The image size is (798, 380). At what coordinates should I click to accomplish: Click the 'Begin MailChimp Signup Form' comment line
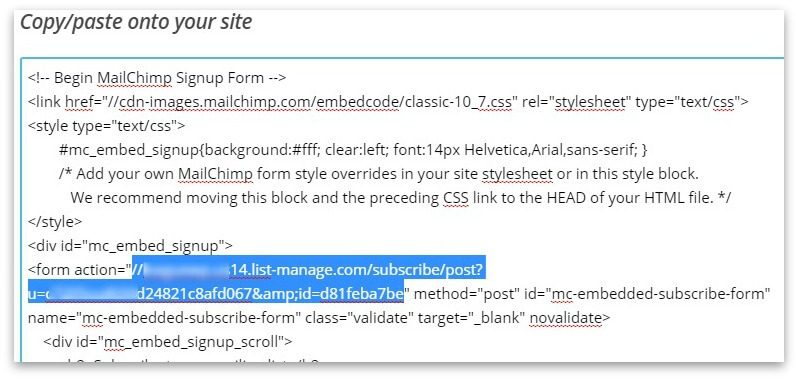[x=157, y=78]
